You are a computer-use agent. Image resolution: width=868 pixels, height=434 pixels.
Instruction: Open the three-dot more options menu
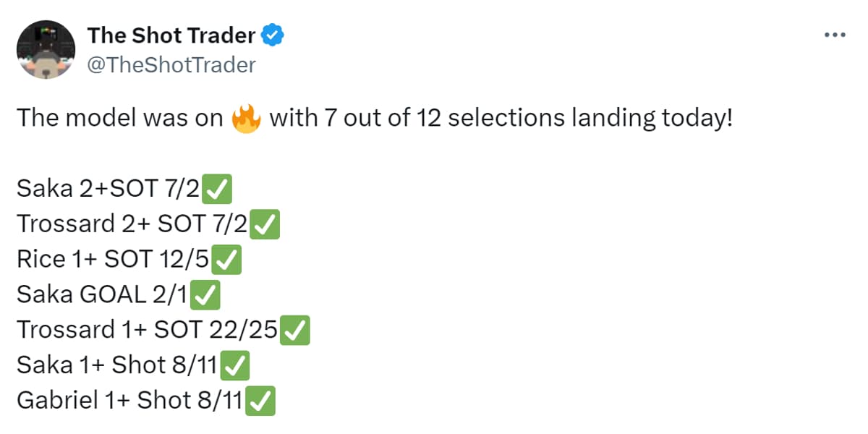(x=835, y=35)
